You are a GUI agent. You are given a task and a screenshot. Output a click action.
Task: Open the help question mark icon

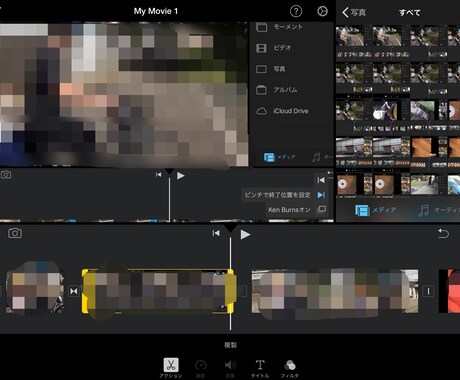click(296, 11)
